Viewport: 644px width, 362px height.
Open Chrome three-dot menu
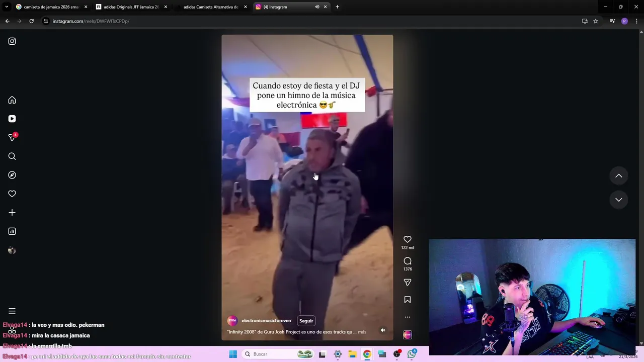(636, 21)
